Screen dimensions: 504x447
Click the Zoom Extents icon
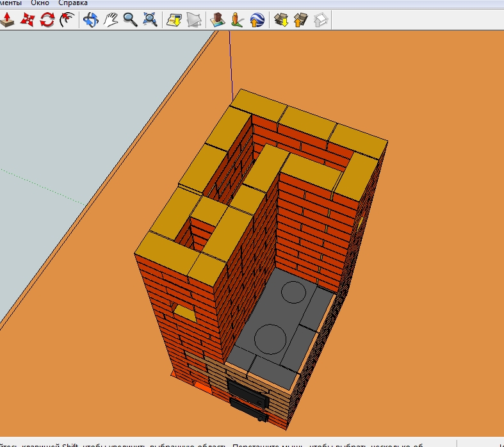(150, 20)
